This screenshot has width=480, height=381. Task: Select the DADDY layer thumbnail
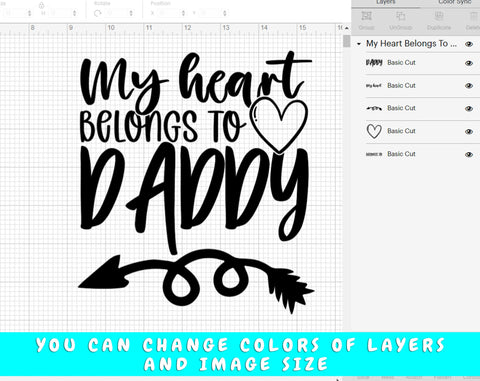pyautogui.click(x=374, y=63)
